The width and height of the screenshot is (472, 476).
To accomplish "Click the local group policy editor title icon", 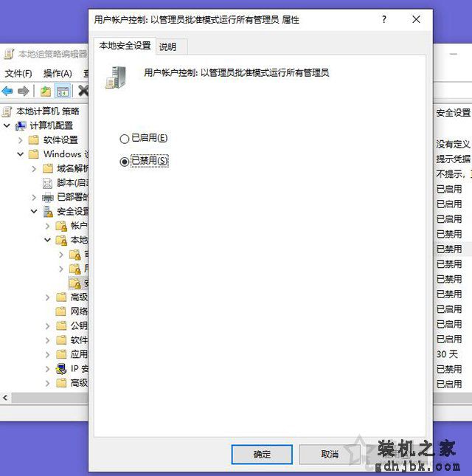I will pos(9,54).
